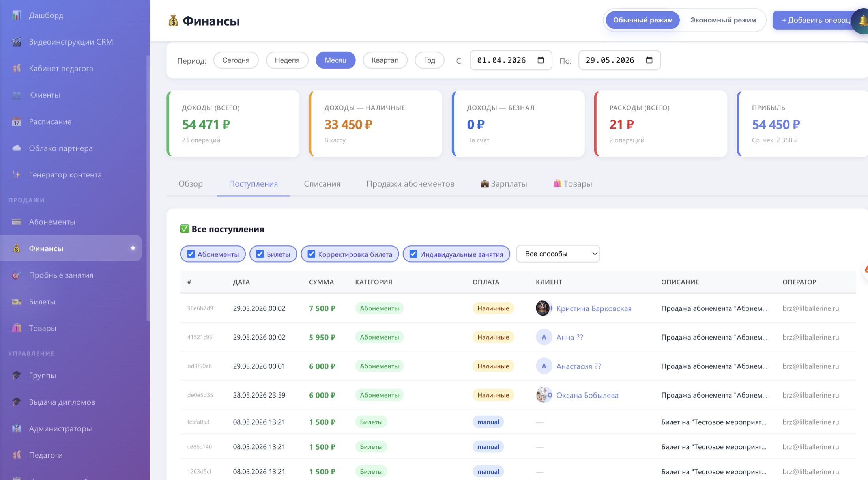Click Кристина Барковская's avatar photo
This screenshot has width=868, height=480.
(542, 308)
